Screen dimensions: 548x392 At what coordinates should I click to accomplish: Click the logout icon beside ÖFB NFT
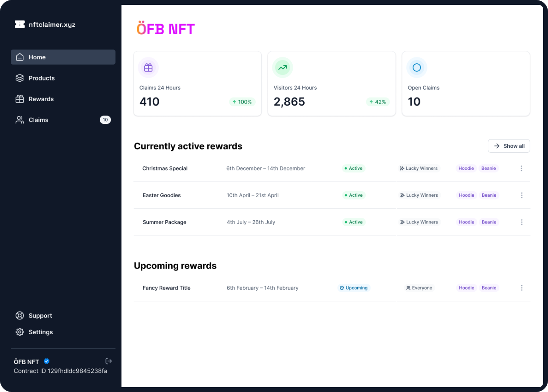click(108, 361)
